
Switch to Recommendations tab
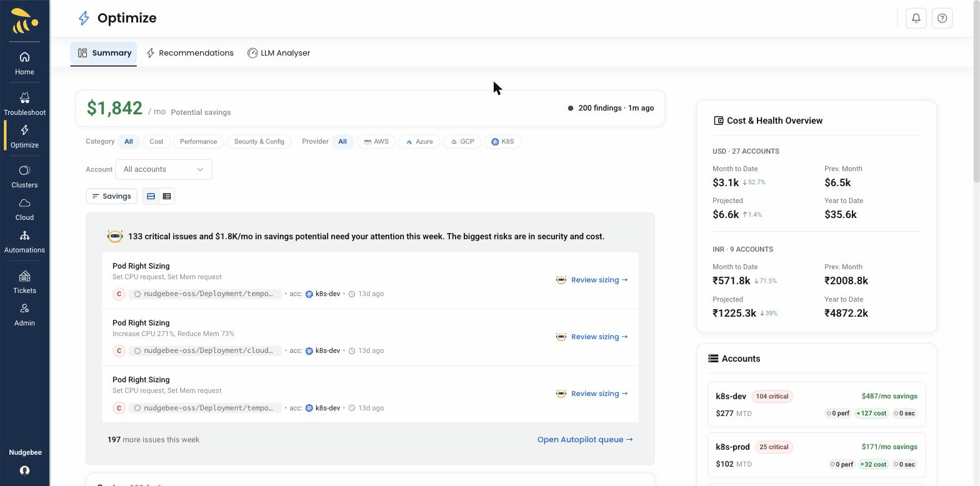point(189,53)
